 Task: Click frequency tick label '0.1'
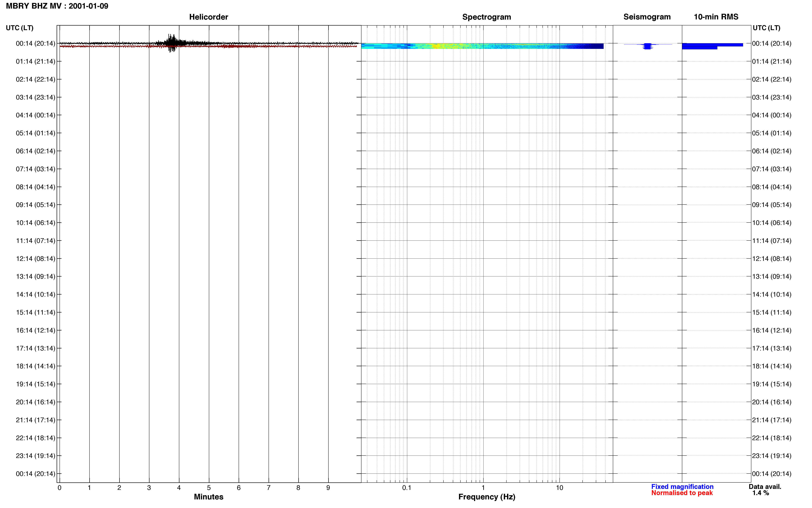pyautogui.click(x=407, y=488)
